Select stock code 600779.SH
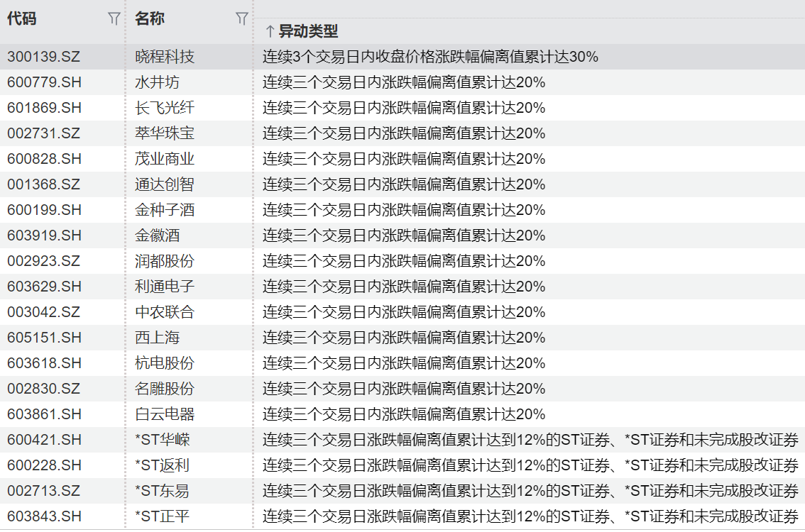Viewport: 805px width, 532px height. (x=44, y=82)
